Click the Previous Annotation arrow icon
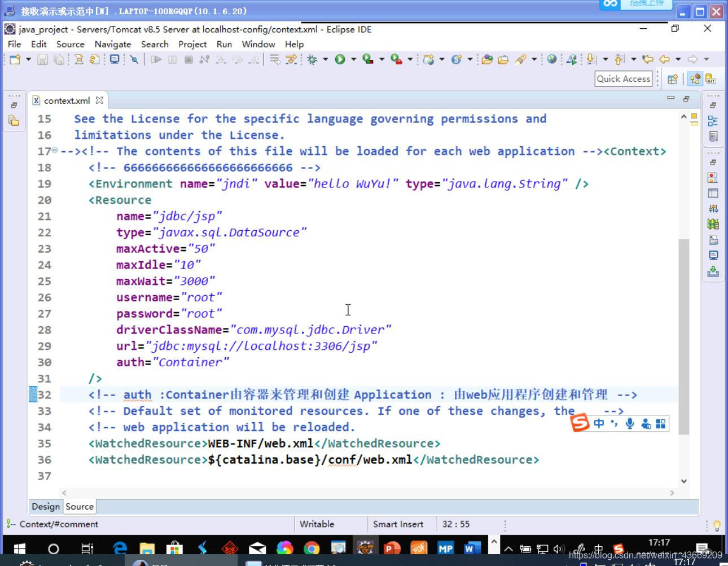 (x=619, y=59)
